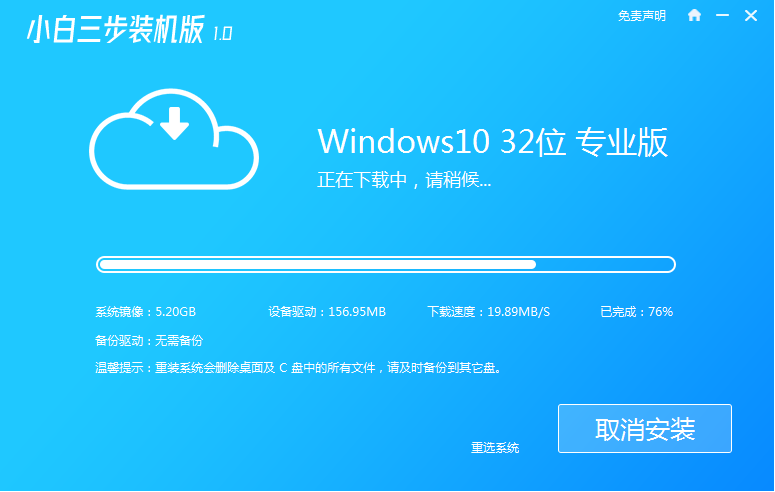Click the 温馨提示 warning text

click(299, 368)
